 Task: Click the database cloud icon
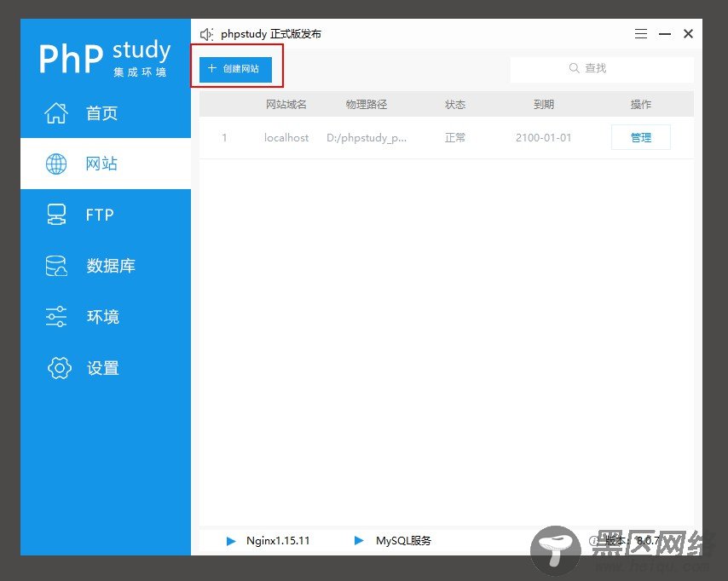pos(56,266)
